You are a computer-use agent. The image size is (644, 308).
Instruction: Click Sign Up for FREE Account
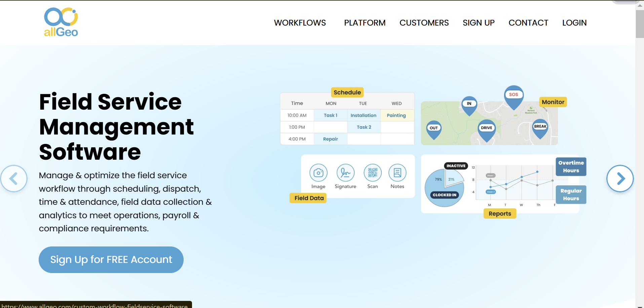click(x=111, y=260)
